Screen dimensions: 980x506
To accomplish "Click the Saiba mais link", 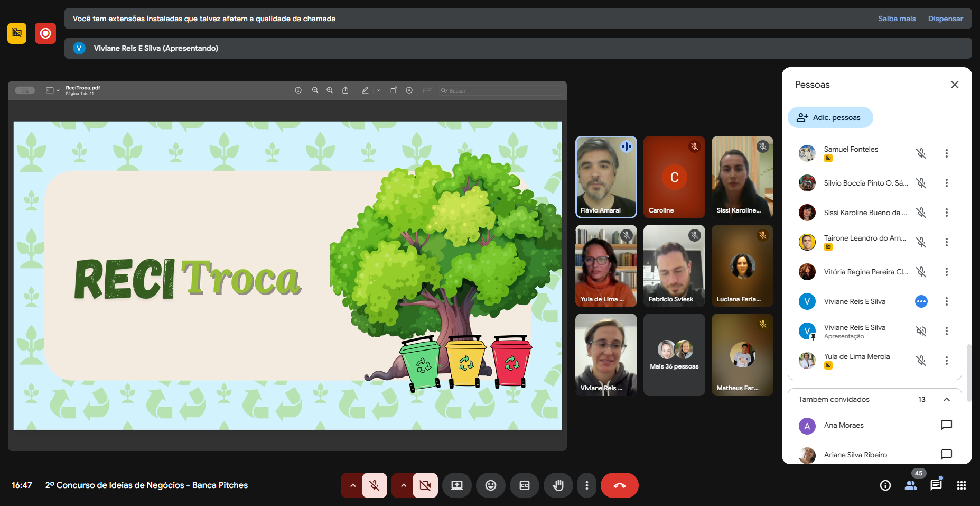I will tap(897, 19).
